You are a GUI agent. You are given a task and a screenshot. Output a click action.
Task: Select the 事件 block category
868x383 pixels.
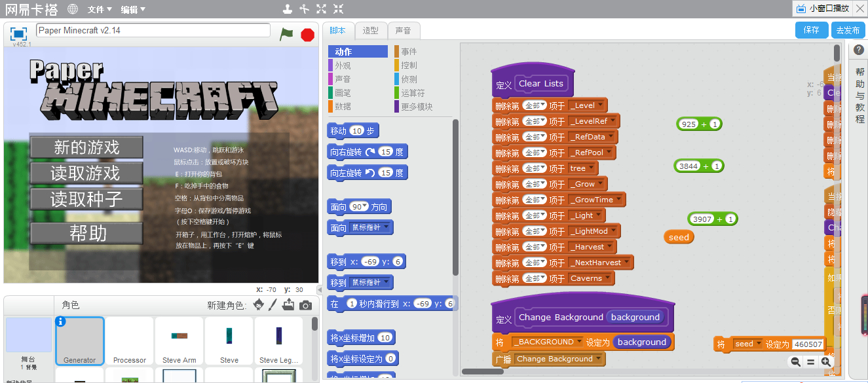pos(423,52)
